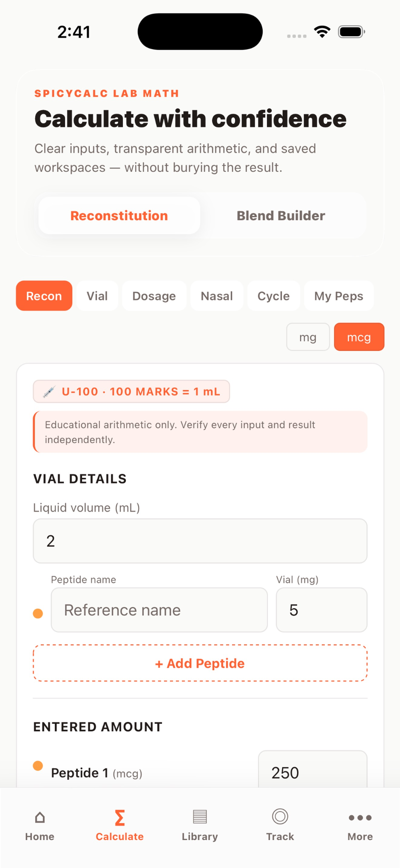Select the Reconstitution segment

coord(119,215)
